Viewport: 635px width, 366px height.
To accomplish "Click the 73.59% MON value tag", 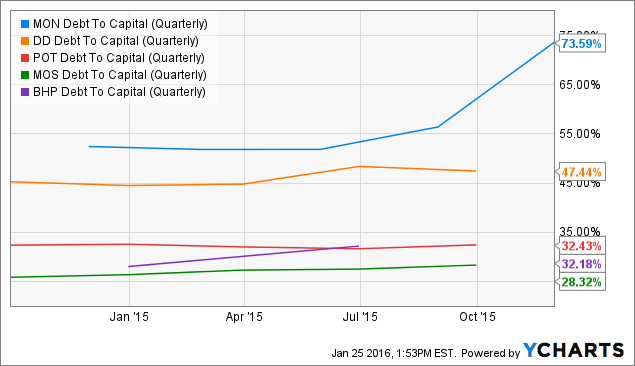I will [x=582, y=43].
